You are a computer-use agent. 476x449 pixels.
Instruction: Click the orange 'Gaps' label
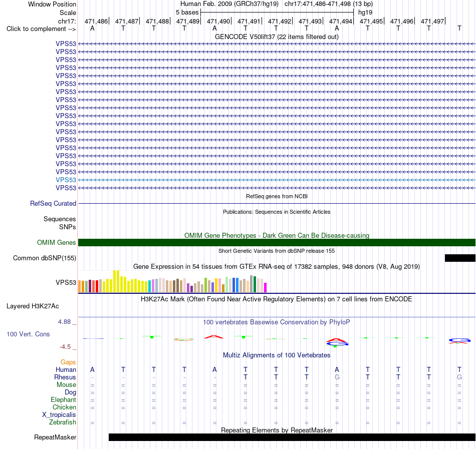tap(68, 362)
